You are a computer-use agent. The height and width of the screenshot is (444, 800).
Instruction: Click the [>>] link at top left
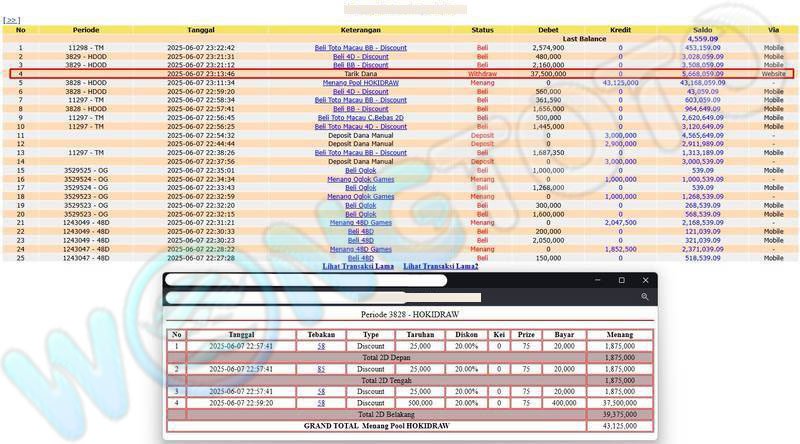click(12, 19)
